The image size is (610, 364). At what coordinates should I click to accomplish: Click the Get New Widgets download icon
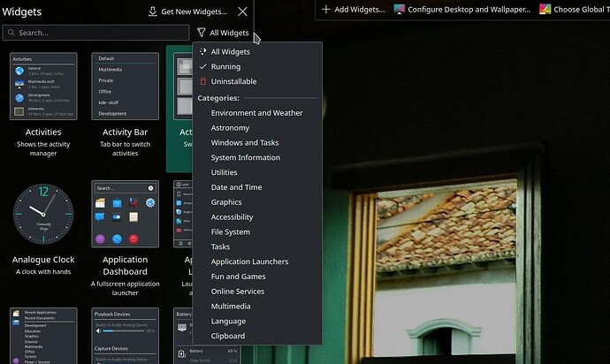pos(153,11)
